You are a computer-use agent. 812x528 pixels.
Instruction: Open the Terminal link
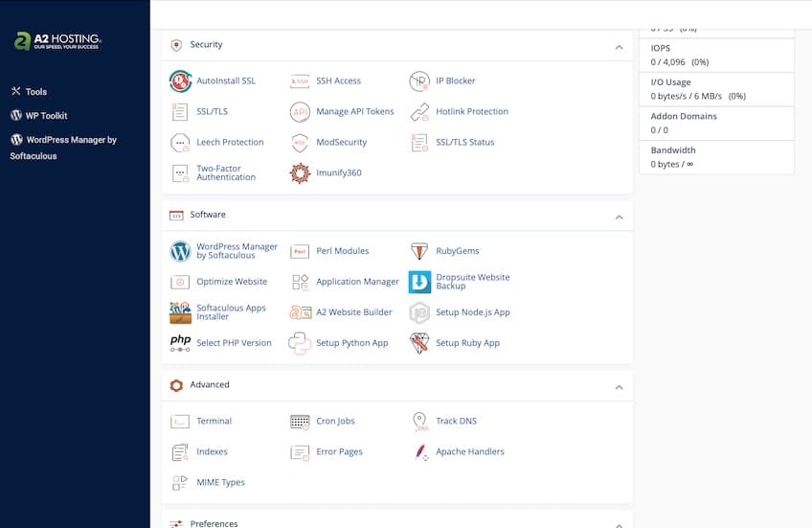pos(214,421)
